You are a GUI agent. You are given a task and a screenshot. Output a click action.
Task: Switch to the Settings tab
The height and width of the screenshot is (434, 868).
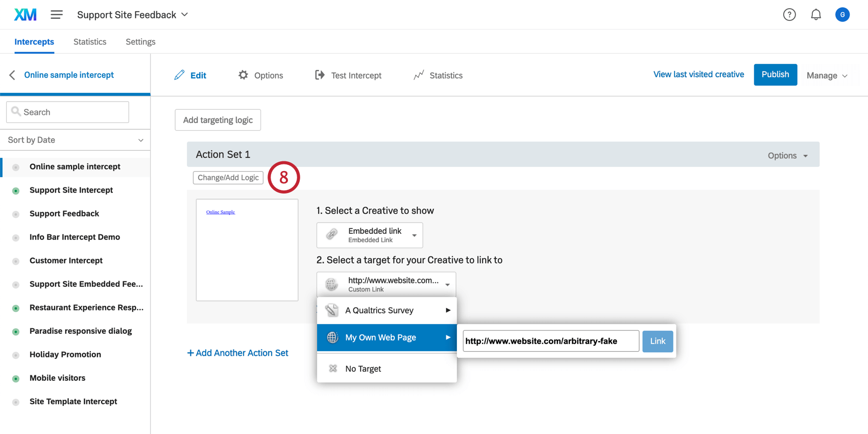click(140, 42)
